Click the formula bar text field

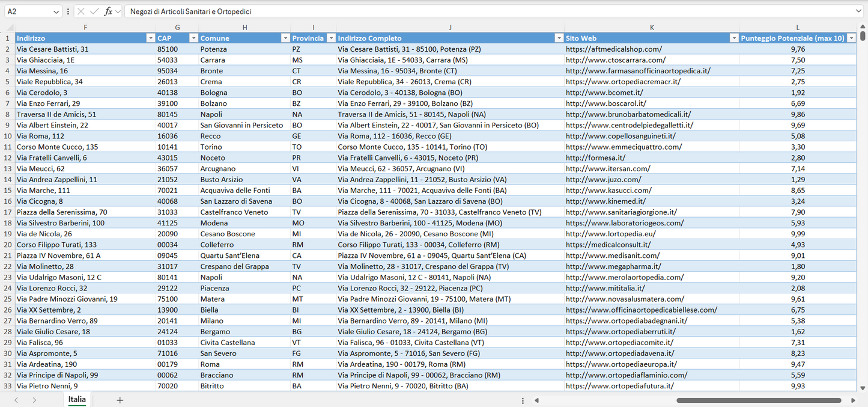(481, 11)
